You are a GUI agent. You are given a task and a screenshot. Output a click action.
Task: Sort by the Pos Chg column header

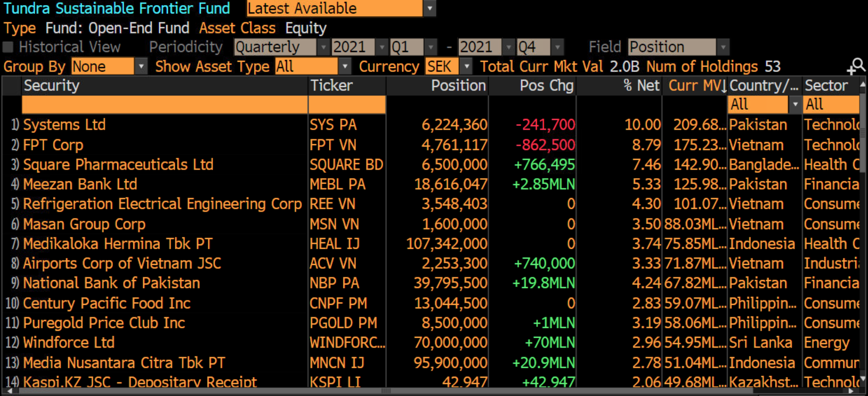tap(533, 86)
